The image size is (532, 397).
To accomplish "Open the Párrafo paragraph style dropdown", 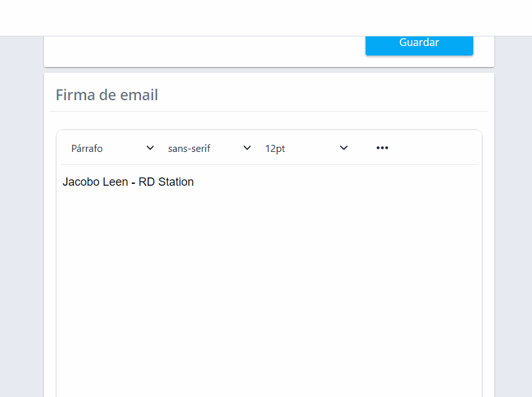I will click(112, 147).
